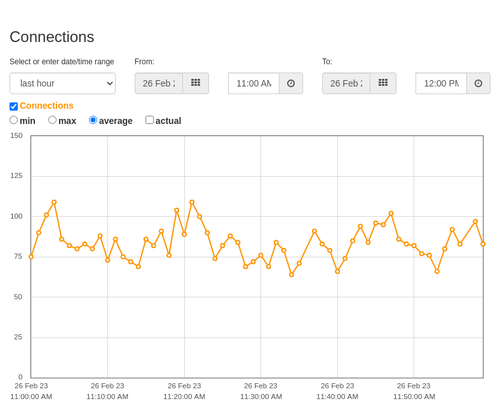Click the 11:30:00 AM x-axis label

click(261, 391)
